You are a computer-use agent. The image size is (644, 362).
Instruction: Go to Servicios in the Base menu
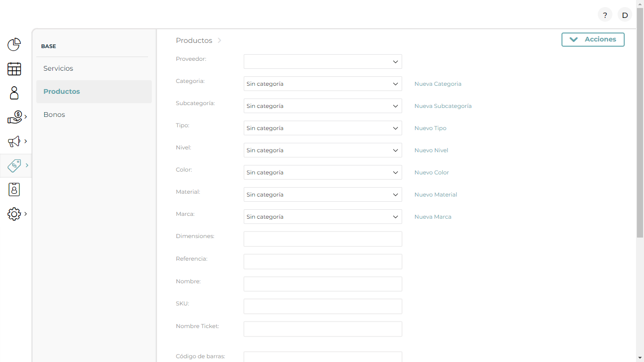click(94, 68)
